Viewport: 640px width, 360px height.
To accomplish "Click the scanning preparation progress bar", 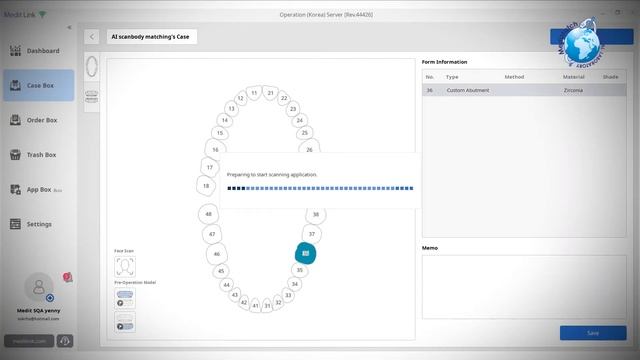I will coord(320,188).
